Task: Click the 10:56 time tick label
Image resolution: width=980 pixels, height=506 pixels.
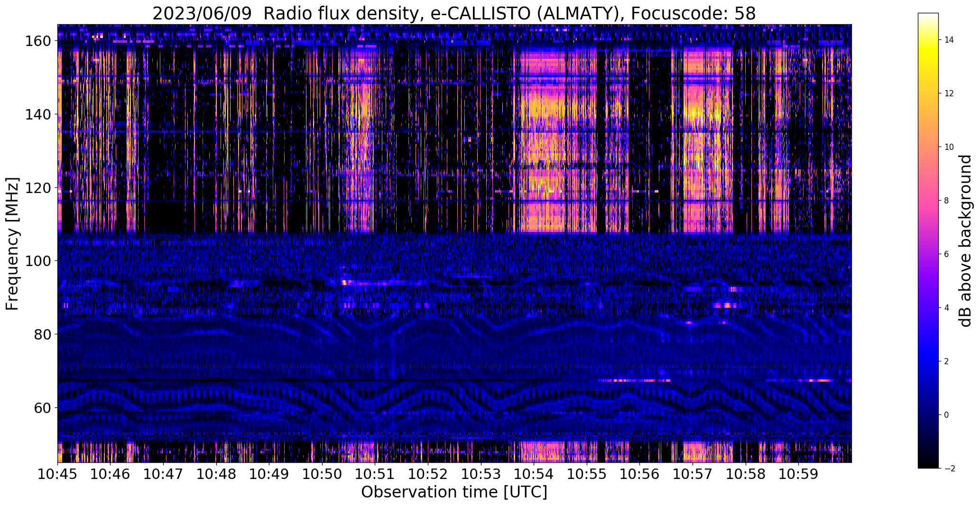Action: [x=639, y=474]
